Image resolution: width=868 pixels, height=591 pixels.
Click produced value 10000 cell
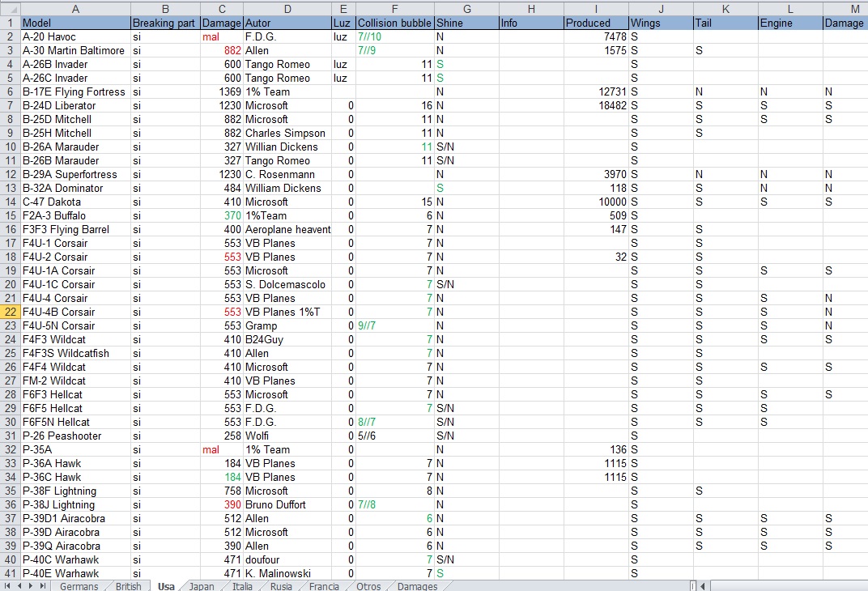(x=596, y=202)
